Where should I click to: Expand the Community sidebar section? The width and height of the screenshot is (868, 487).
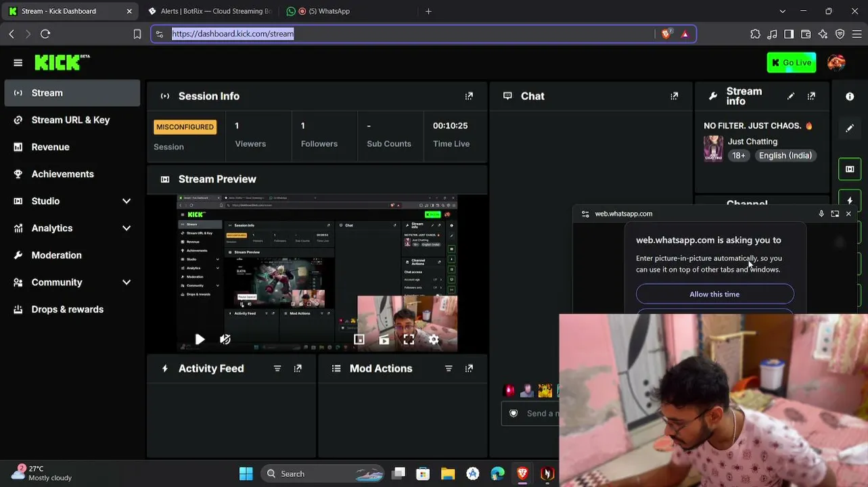tap(127, 282)
